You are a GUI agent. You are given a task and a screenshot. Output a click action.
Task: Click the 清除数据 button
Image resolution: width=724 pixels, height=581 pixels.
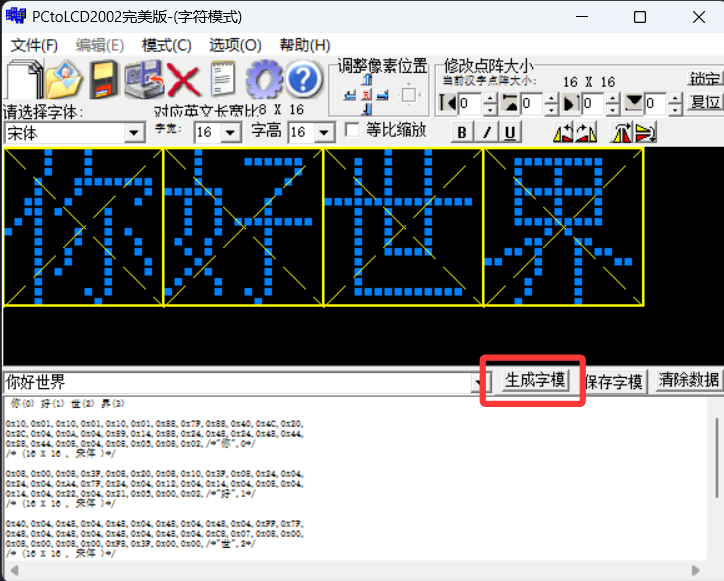(688, 380)
